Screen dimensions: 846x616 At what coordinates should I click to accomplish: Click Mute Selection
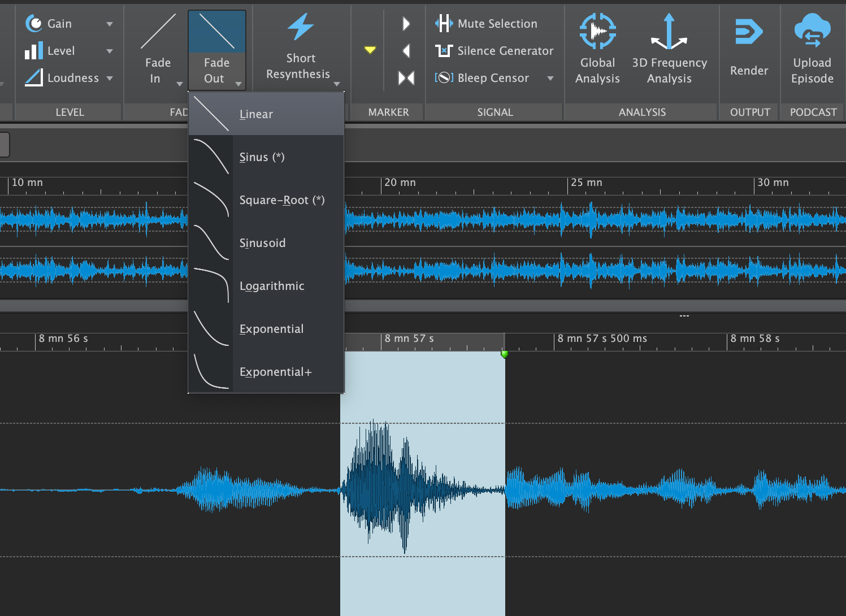(487, 24)
